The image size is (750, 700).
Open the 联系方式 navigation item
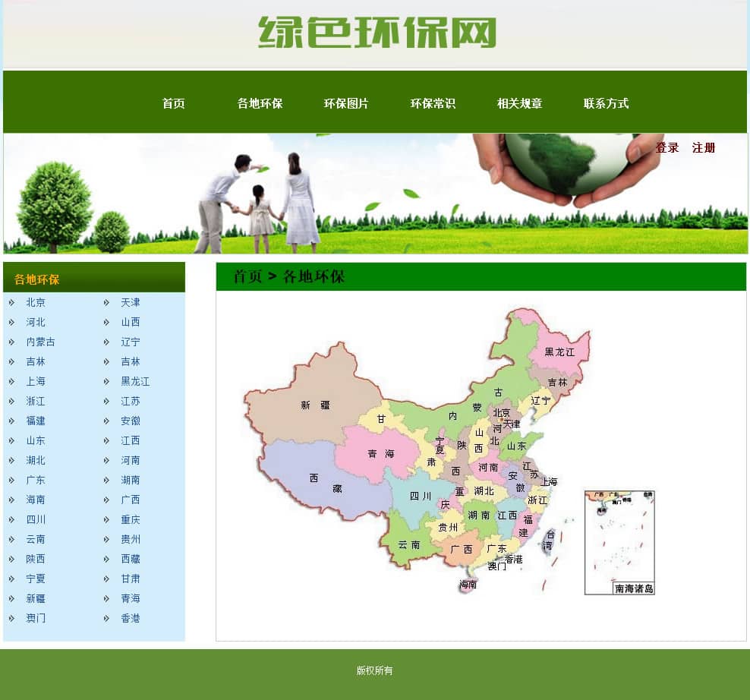(x=606, y=103)
